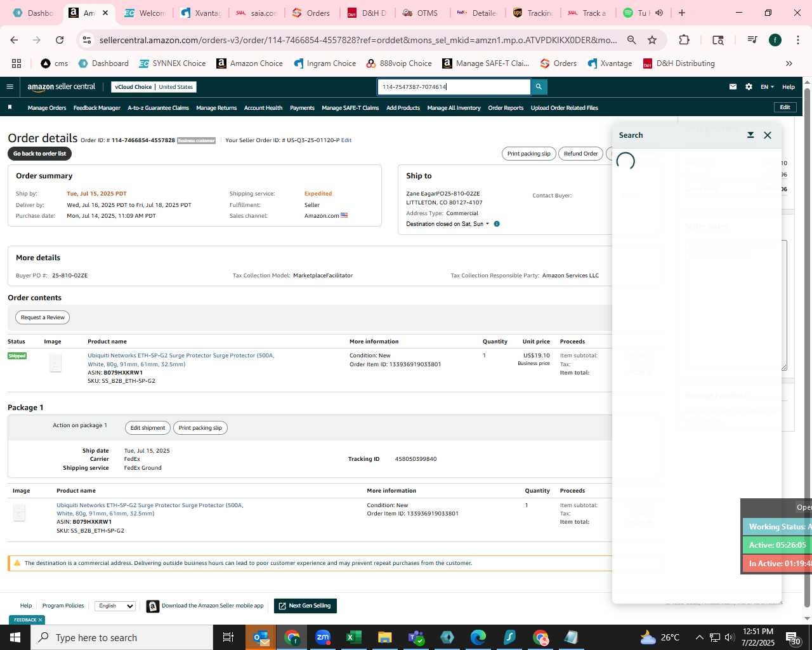
Task: Open the notification center icon
Action: click(793, 637)
